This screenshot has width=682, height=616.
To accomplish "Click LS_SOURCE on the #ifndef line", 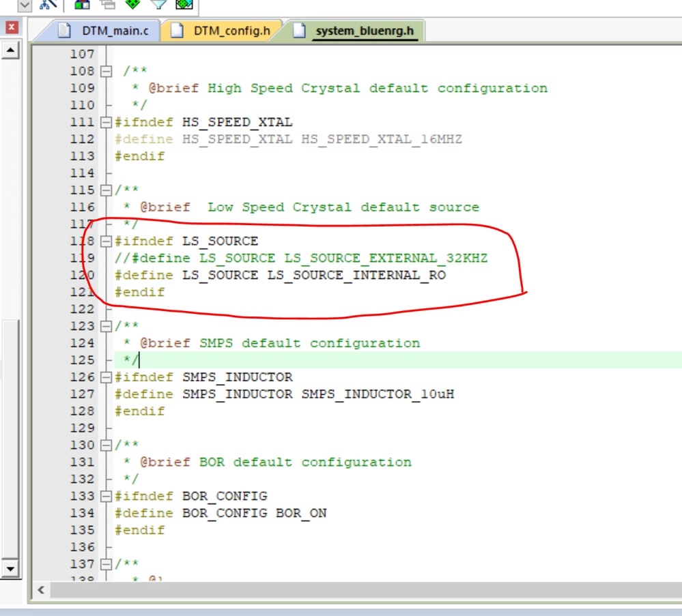I will [220, 241].
